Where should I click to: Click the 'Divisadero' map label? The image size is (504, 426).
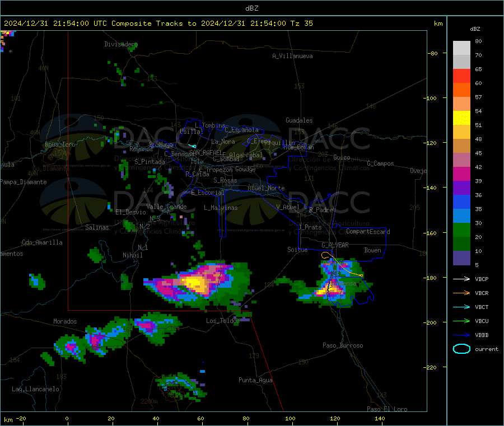tap(121, 44)
